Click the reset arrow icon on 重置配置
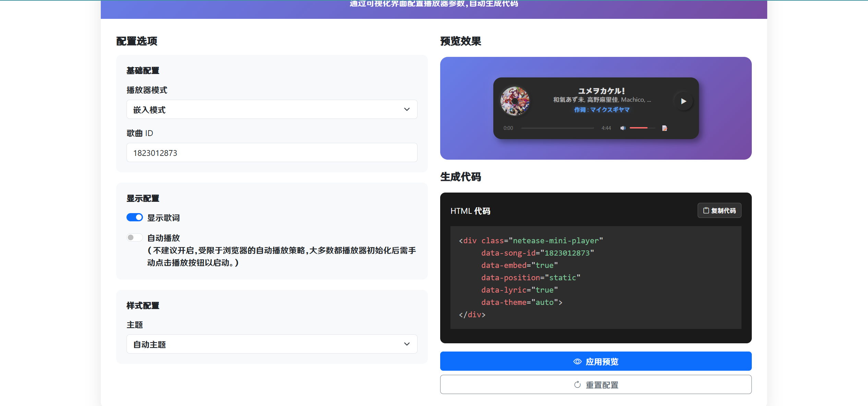The image size is (868, 406). (x=577, y=385)
